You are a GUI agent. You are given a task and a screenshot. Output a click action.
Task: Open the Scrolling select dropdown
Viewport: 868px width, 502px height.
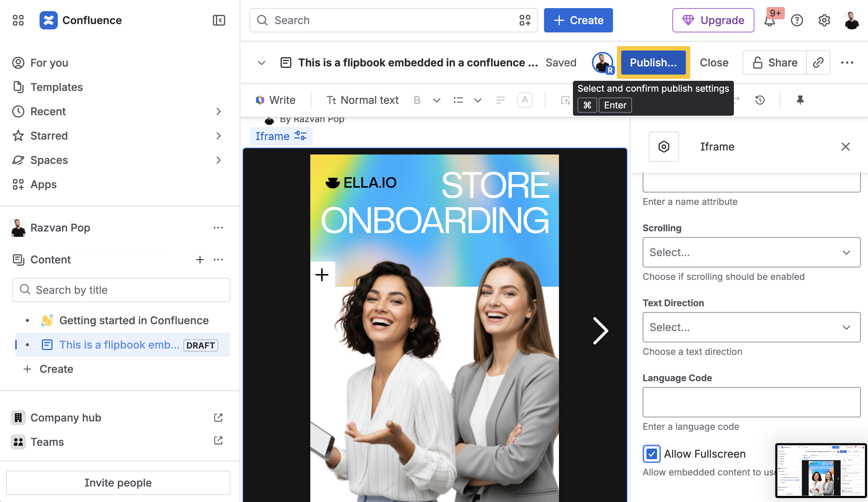[x=752, y=252]
